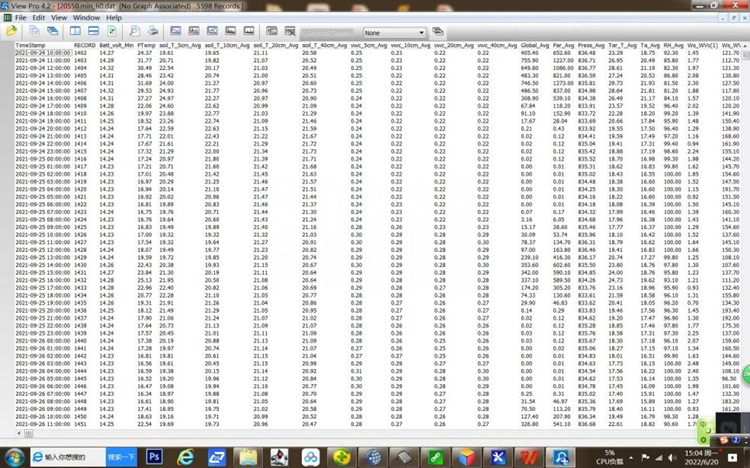Open Print Preview from the toolbar

tap(134, 31)
